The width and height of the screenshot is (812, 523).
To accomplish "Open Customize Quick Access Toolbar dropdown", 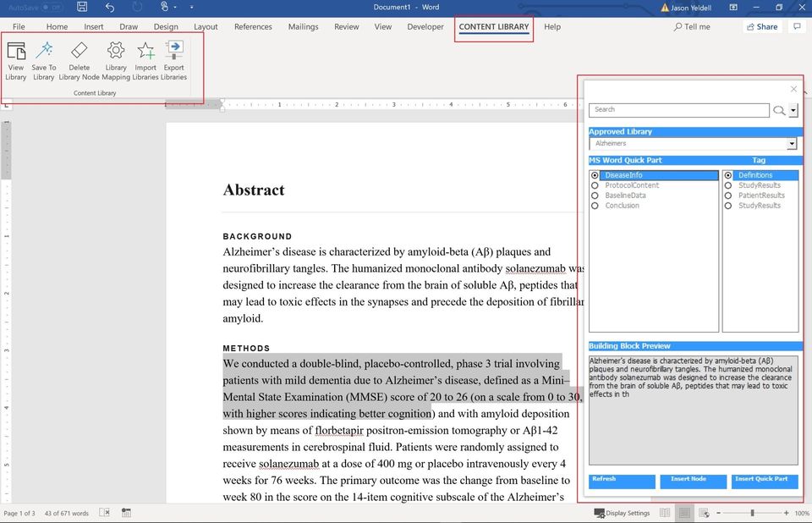I will point(192,8).
